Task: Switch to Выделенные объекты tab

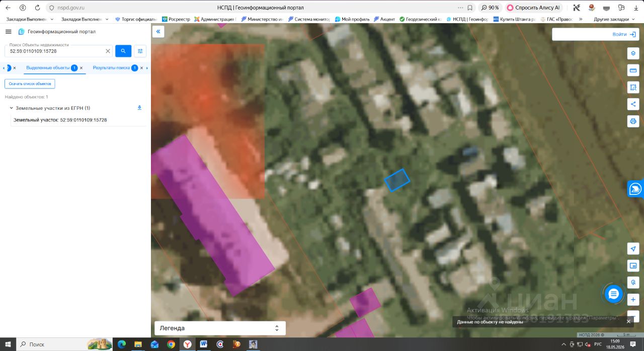Action: click(48, 67)
